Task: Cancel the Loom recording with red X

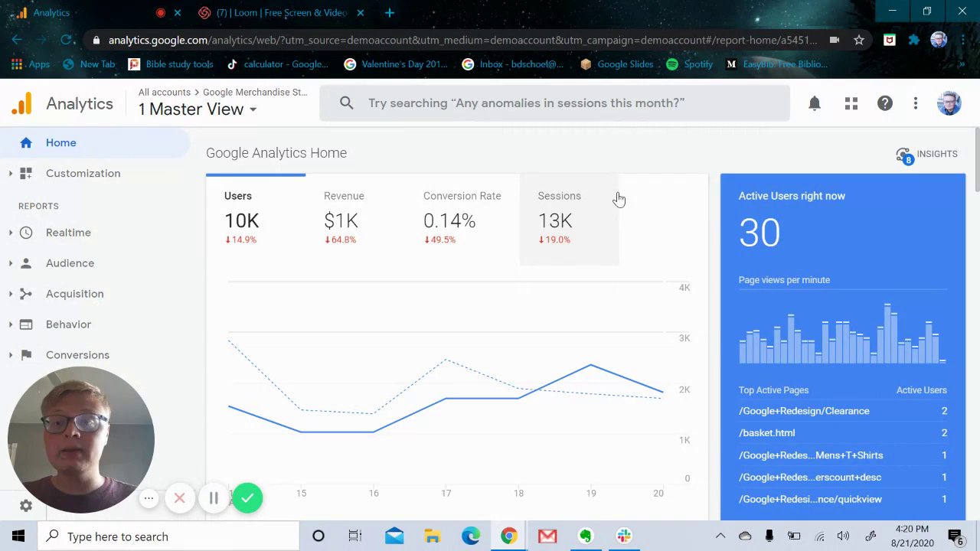Action: [179, 499]
